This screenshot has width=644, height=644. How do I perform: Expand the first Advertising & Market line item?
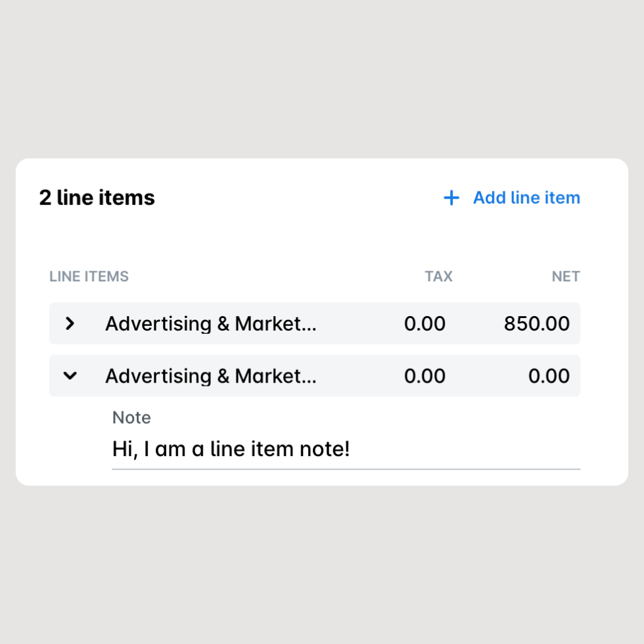70,323
